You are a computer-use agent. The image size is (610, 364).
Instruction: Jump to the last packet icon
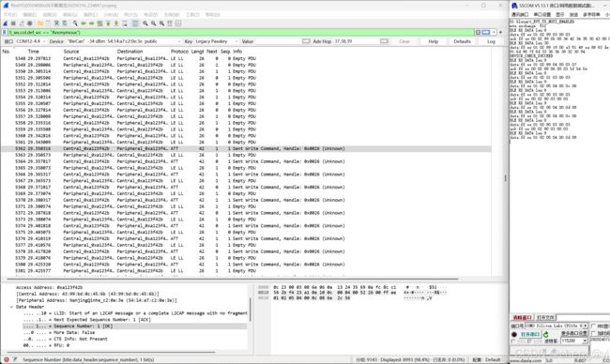tap(116, 23)
